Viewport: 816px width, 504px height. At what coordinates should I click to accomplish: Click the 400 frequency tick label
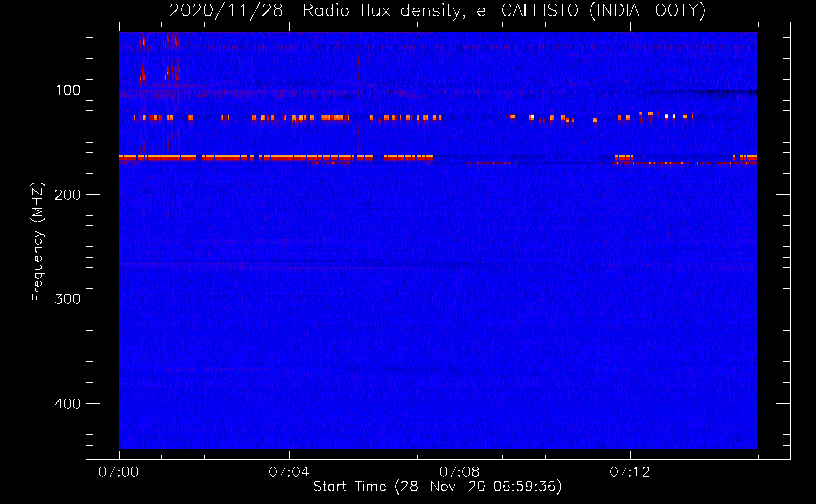(x=68, y=404)
